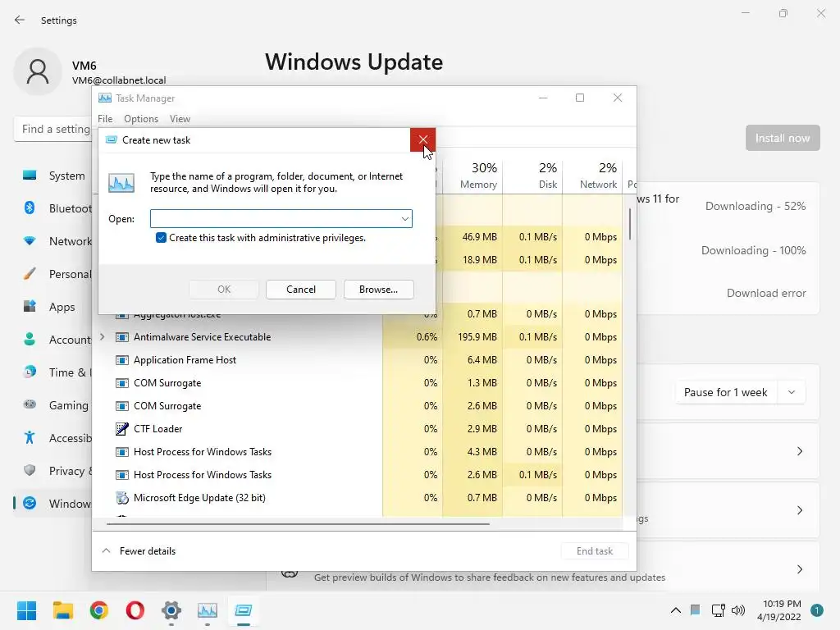
Task: Click Find a setting search box
Action: pyautogui.click(x=52, y=129)
